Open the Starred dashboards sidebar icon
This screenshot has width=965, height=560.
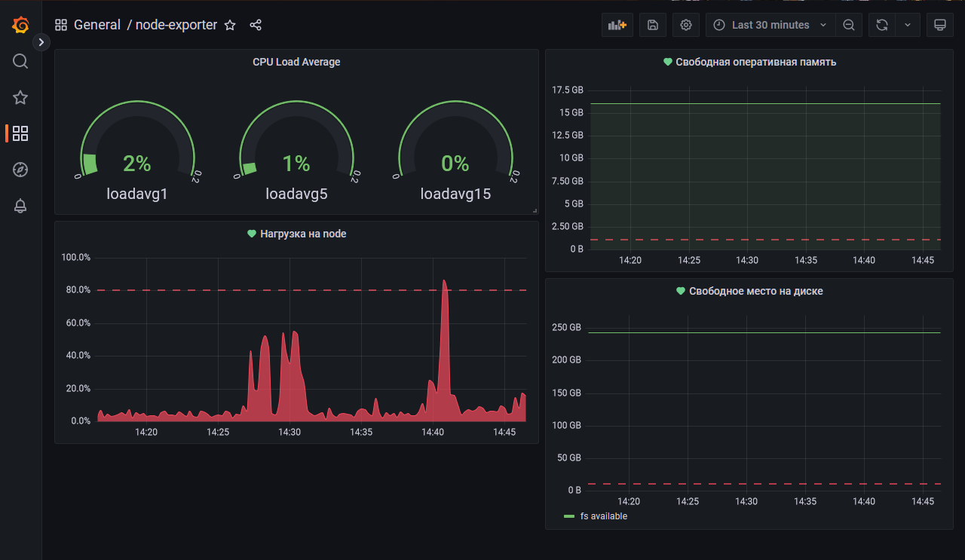tap(20, 97)
